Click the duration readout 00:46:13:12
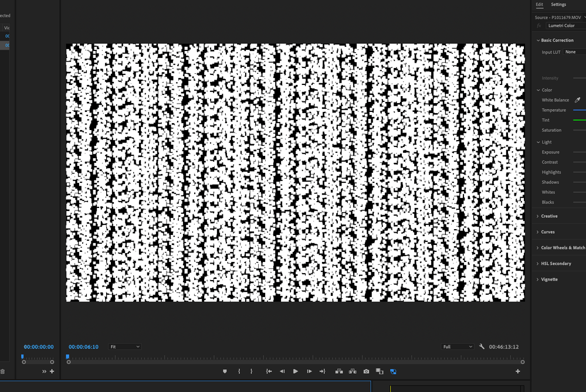Viewport: 586px width, 392px height. pos(504,347)
